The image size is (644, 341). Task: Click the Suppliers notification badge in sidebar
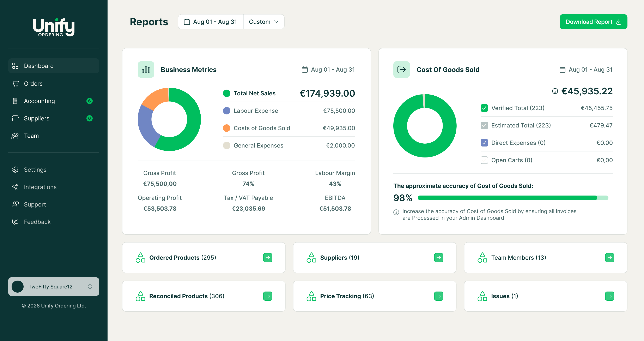(x=90, y=118)
